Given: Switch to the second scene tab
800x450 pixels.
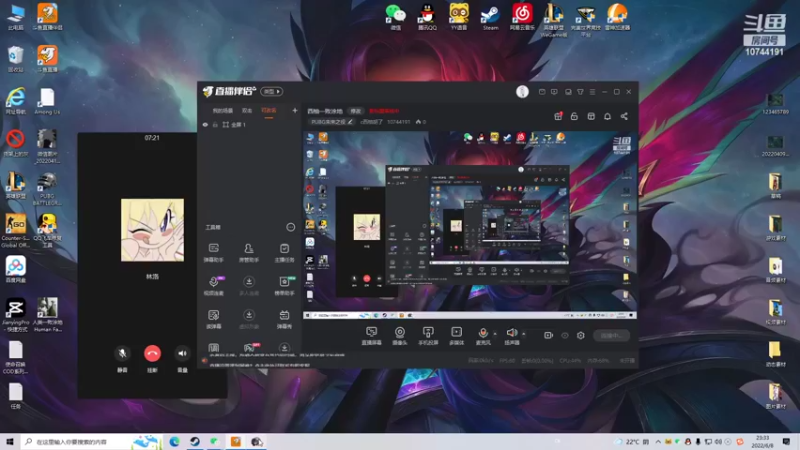Looking at the screenshot, I should 247,111.
